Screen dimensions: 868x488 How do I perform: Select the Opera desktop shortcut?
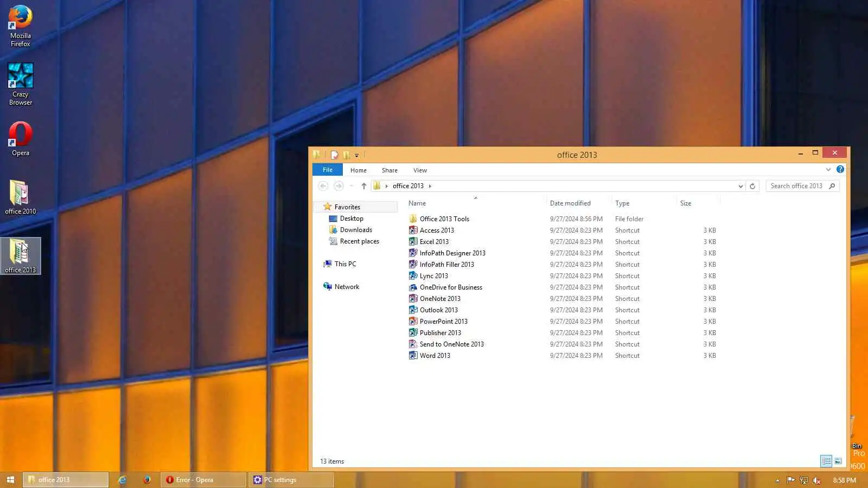[x=21, y=139]
